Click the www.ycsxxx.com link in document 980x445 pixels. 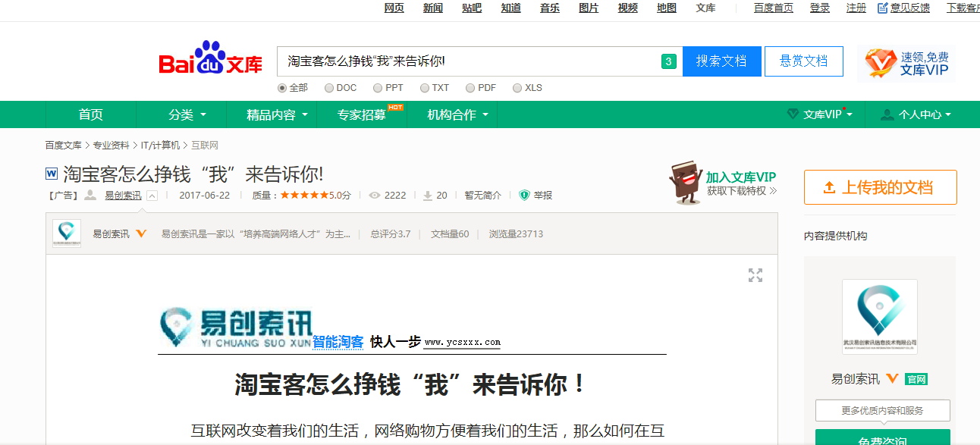pyautogui.click(x=463, y=343)
